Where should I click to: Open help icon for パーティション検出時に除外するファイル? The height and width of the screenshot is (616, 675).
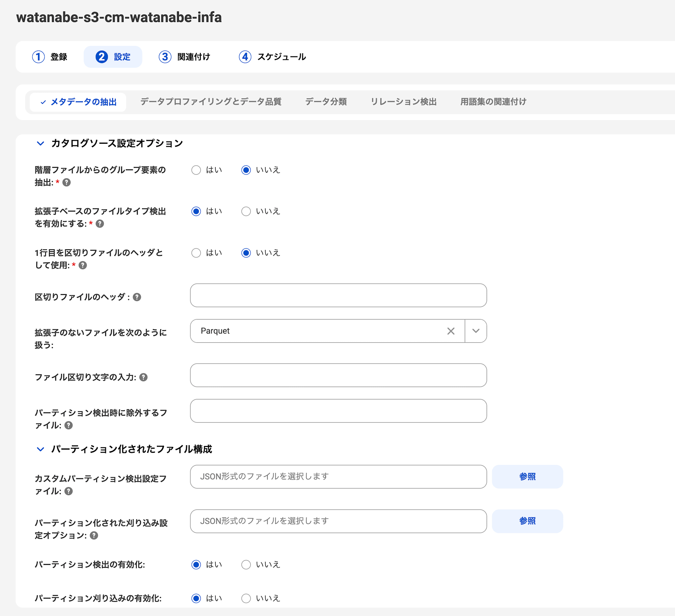(69, 425)
